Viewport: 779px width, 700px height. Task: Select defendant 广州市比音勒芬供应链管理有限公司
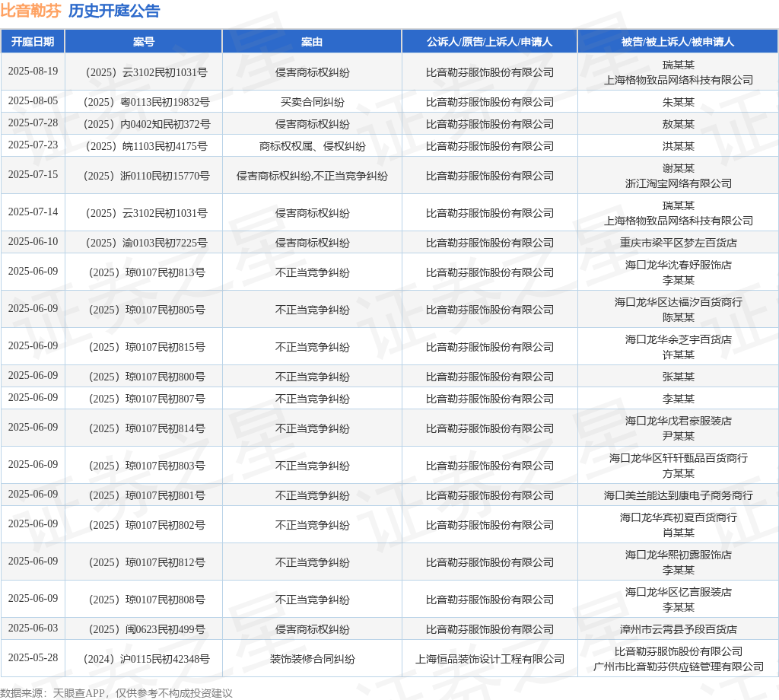click(x=678, y=667)
